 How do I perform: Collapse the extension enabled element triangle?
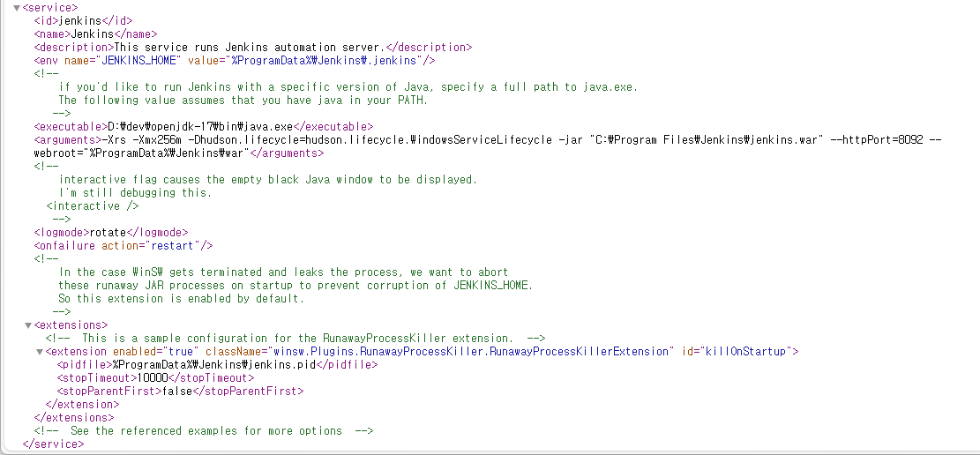tap(40, 352)
